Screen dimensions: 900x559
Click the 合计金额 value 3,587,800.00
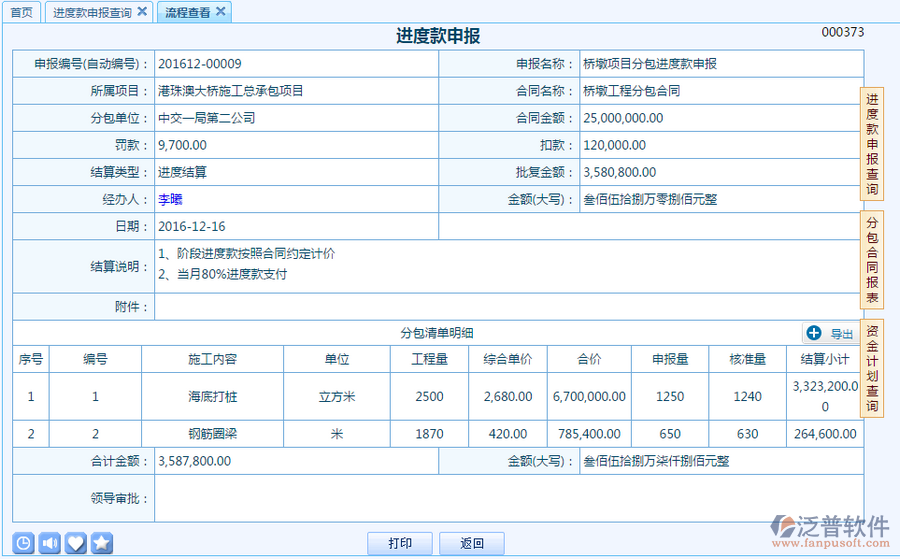195,461
